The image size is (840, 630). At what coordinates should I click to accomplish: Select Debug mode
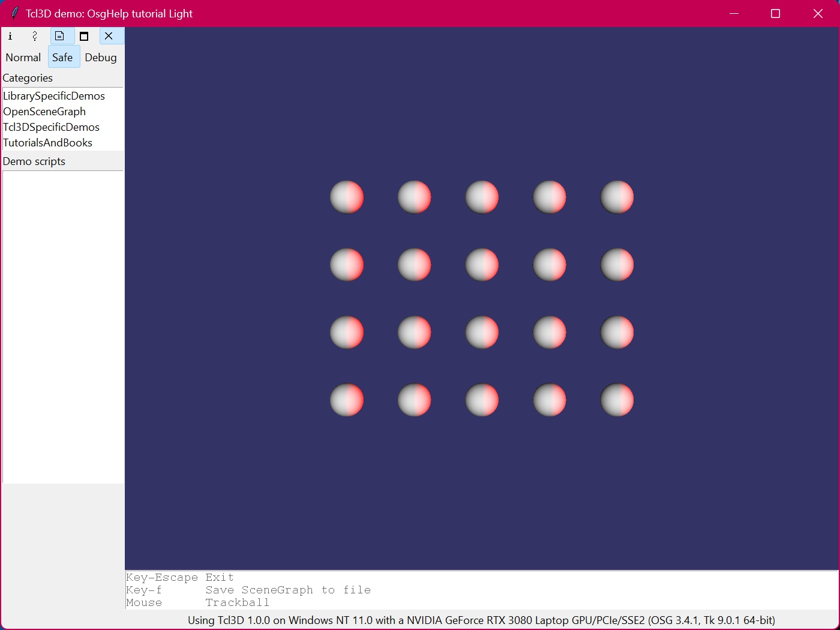coord(101,58)
